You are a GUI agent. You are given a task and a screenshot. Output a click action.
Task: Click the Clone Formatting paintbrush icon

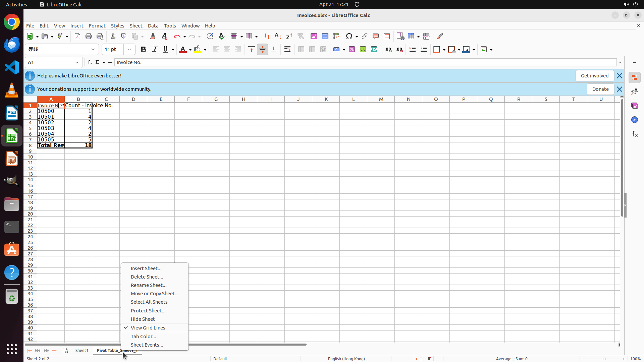tap(153, 36)
